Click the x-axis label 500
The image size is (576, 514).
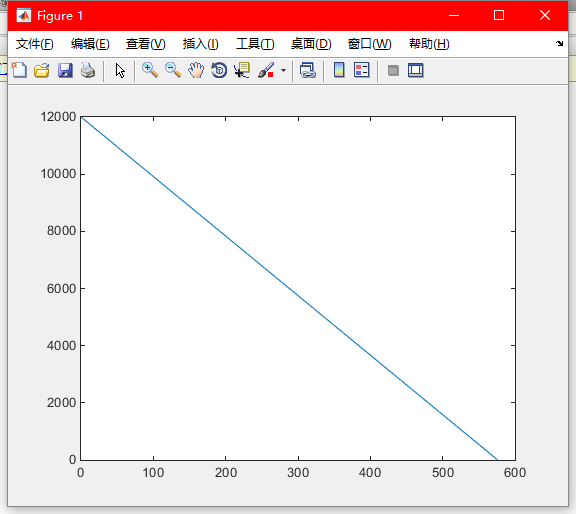[x=443, y=472]
